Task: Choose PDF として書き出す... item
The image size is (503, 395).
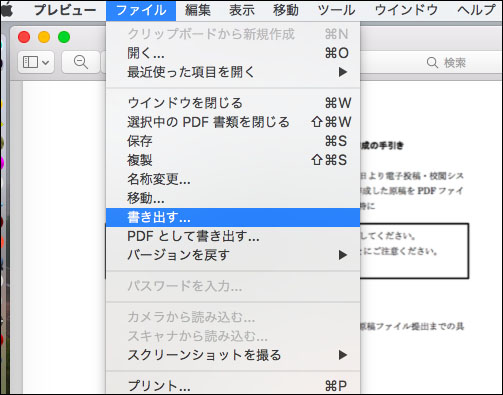Action: click(x=233, y=236)
